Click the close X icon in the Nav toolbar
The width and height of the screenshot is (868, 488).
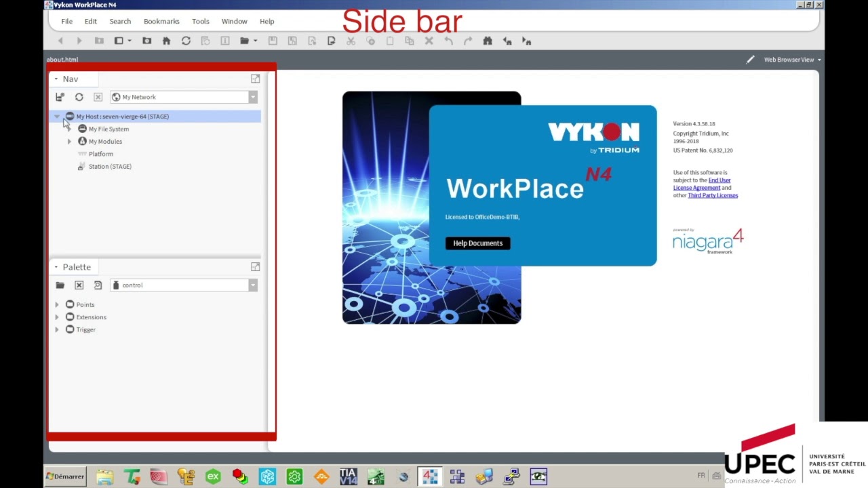click(x=98, y=97)
